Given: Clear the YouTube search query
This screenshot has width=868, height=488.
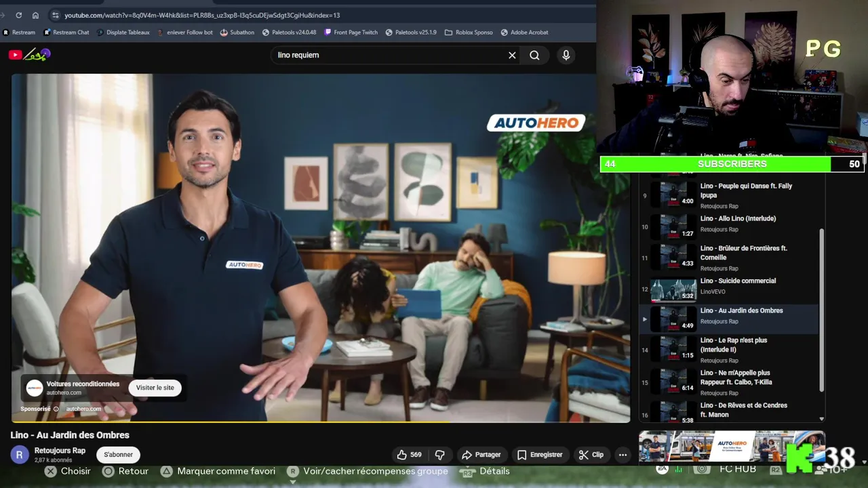Looking at the screenshot, I should [512, 55].
